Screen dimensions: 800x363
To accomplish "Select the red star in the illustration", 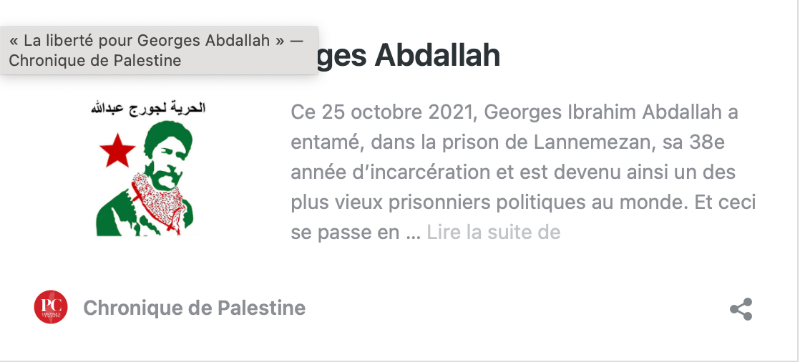I will coord(117,150).
